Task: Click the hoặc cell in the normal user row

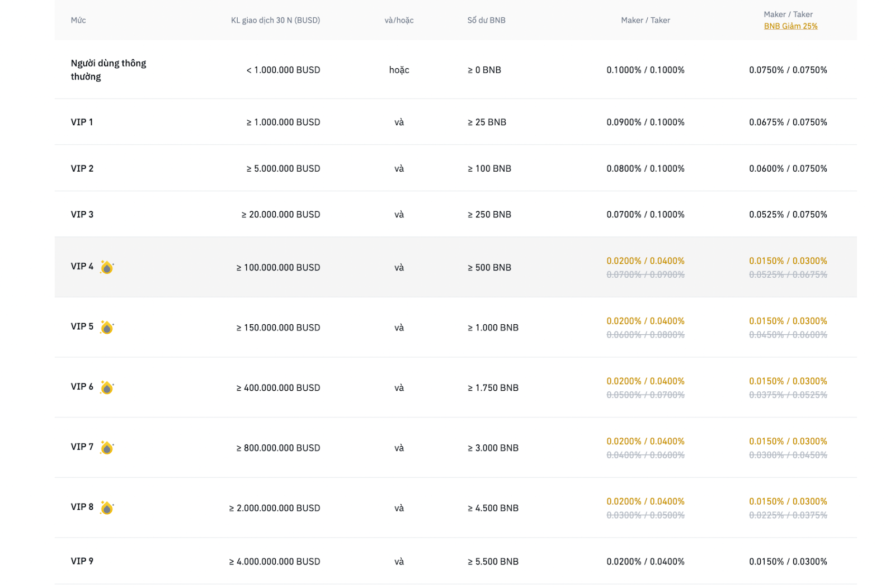Action: (399, 70)
